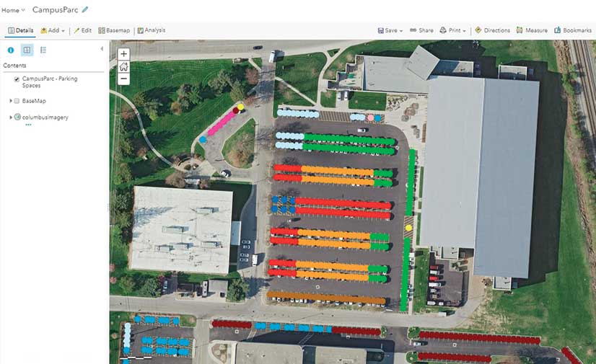Expand the BaseMap layer group
Viewport: 596px width, 364px height.
click(11, 101)
